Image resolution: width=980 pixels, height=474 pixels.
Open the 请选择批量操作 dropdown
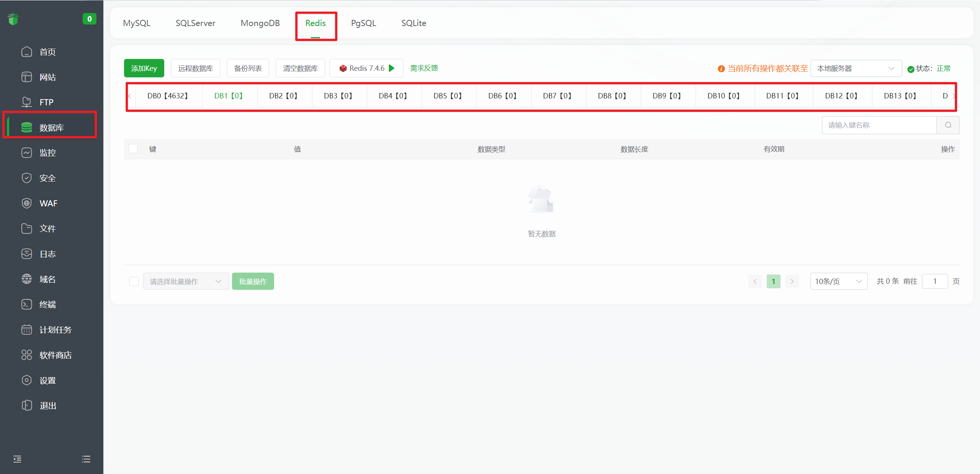186,281
